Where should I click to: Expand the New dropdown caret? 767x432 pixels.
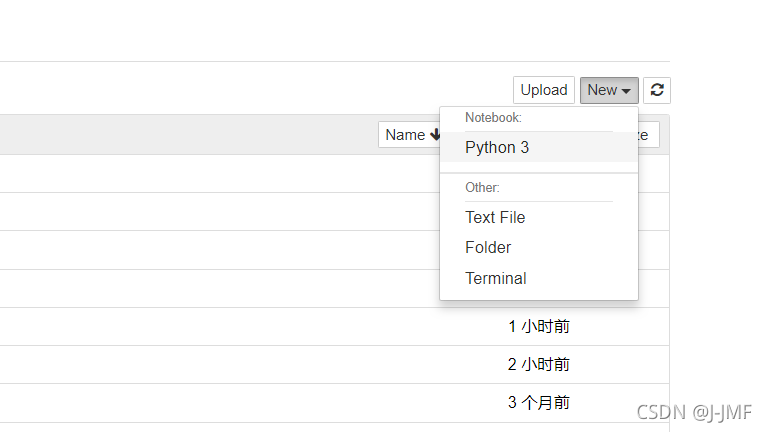click(x=626, y=91)
